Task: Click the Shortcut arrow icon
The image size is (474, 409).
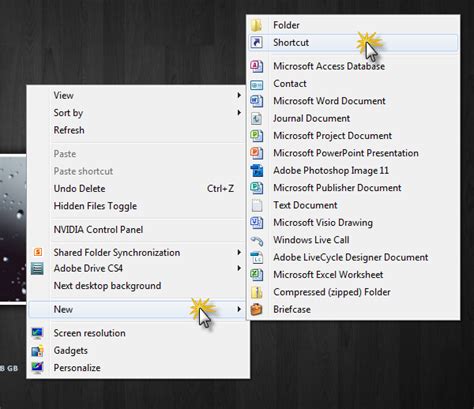Action: pyautogui.click(x=256, y=43)
